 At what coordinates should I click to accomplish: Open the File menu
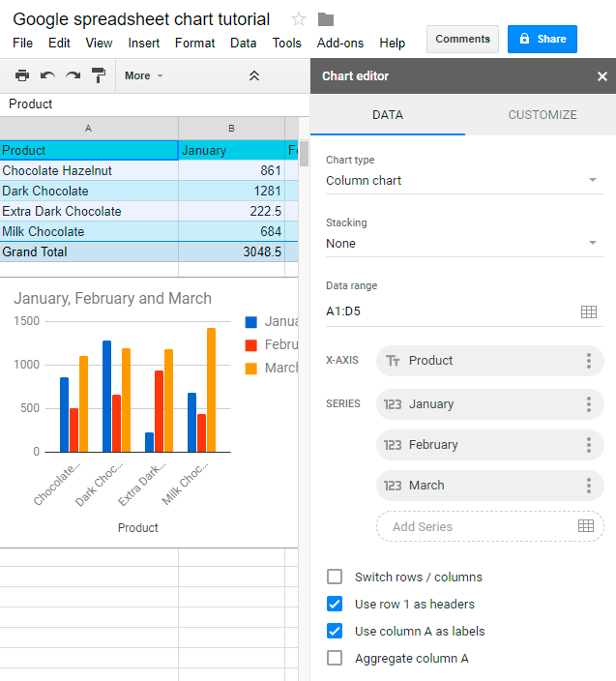point(22,43)
